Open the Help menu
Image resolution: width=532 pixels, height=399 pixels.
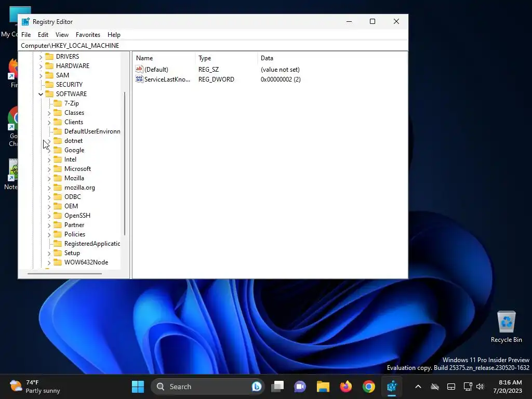pos(114,35)
